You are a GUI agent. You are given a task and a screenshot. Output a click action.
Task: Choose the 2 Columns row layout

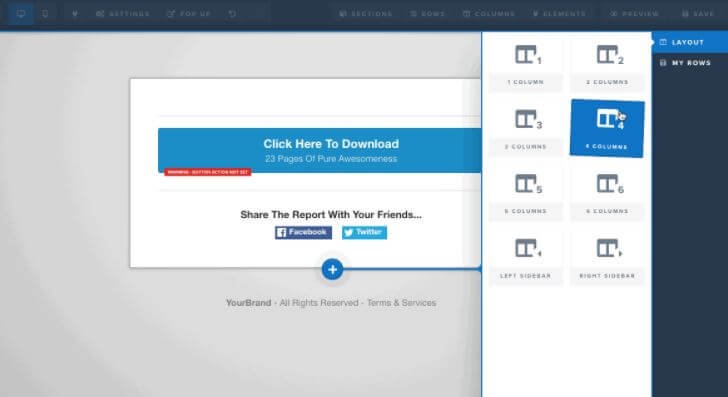607,65
